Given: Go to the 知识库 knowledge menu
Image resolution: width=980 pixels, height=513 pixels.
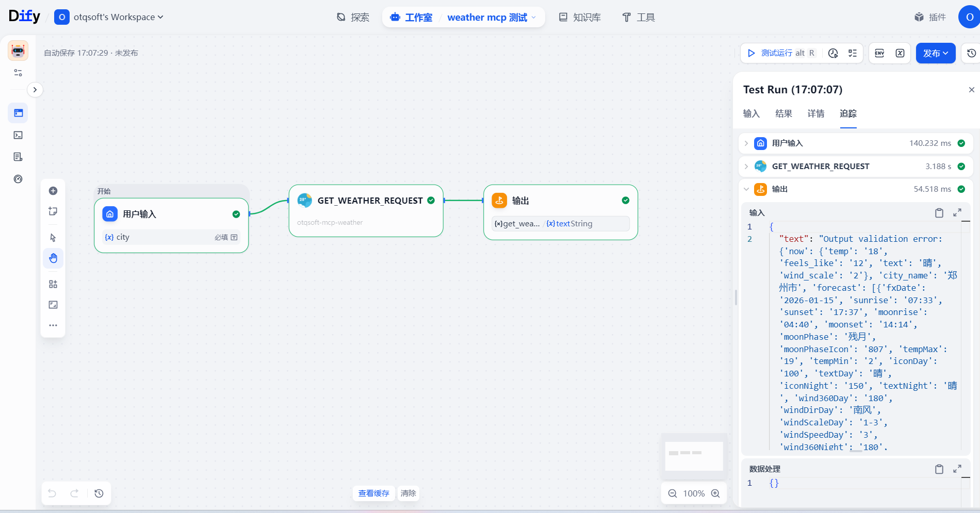Looking at the screenshot, I should coord(580,18).
